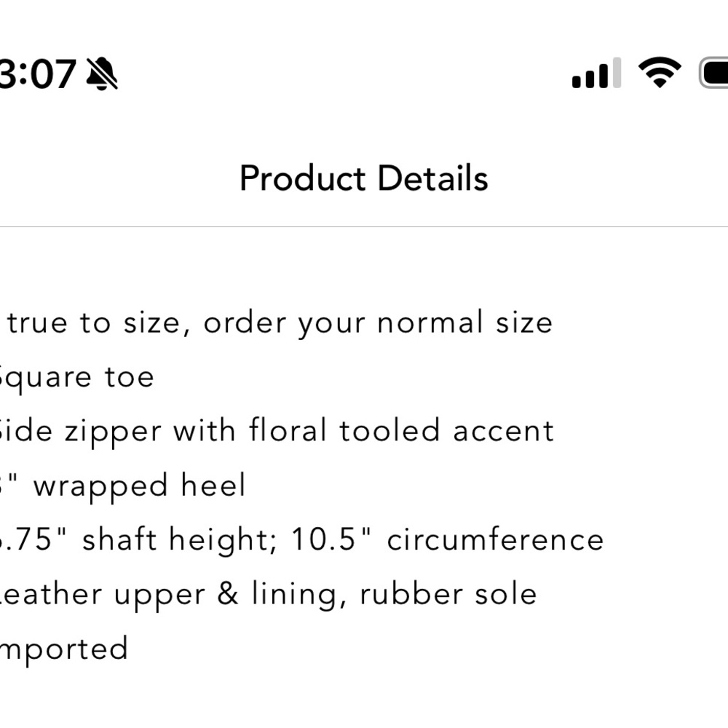
Task: Select the Imported detail line
Action: tap(64, 649)
